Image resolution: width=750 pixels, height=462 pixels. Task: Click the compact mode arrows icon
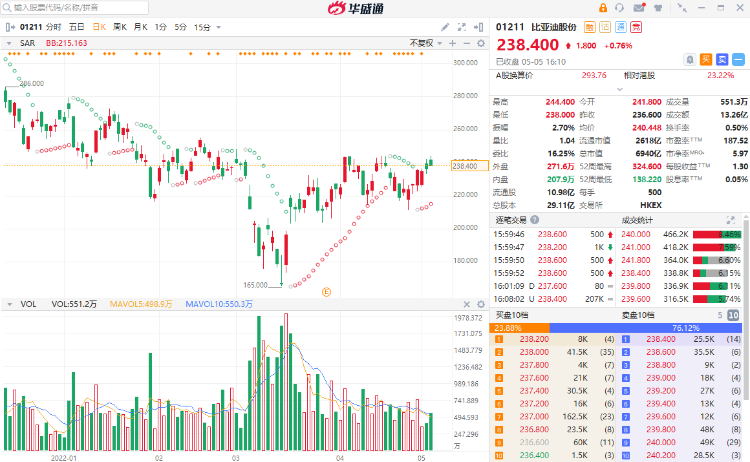click(x=682, y=8)
